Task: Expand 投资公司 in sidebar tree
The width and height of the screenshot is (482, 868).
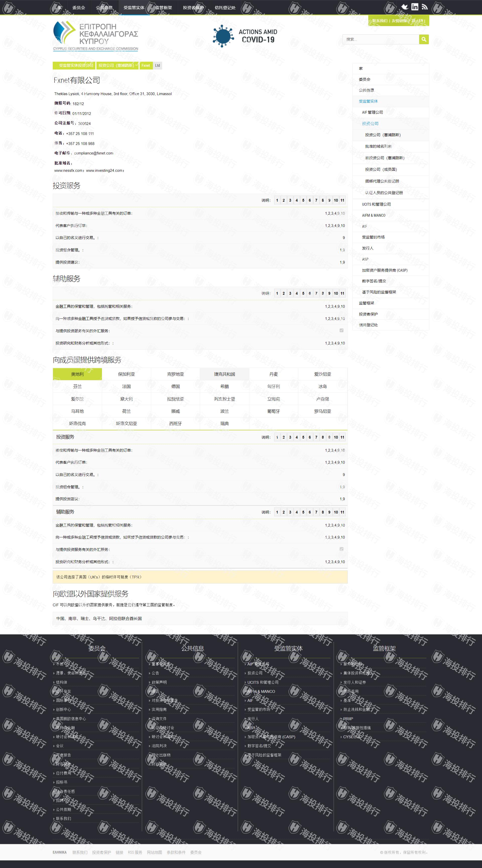Action: click(x=370, y=124)
